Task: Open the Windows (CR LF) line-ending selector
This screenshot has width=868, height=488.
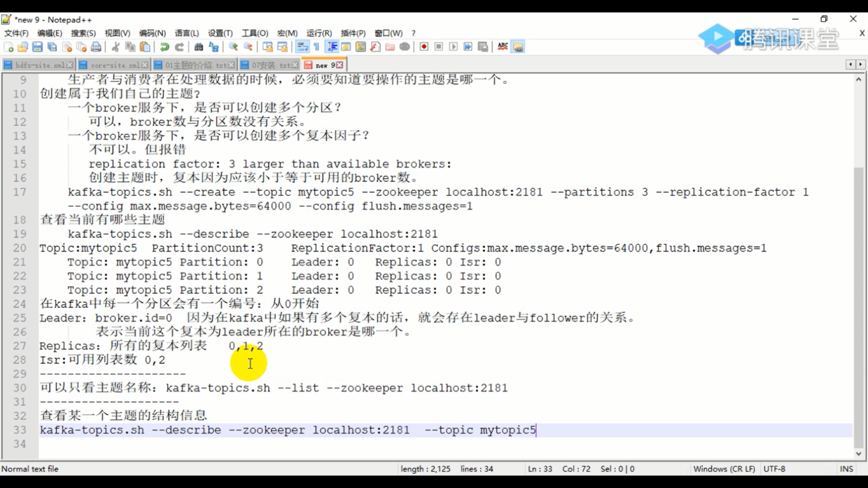Action: point(724,469)
